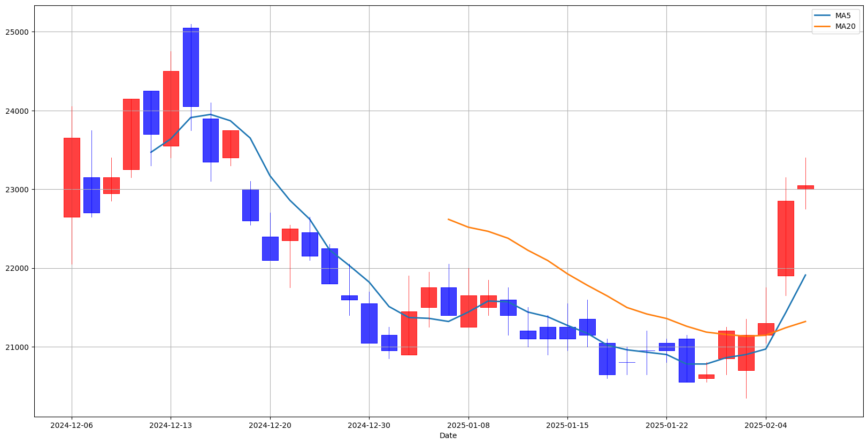Click the 2024-12-13 date tick label
The height and width of the screenshot is (445, 868).
[171, 425]
